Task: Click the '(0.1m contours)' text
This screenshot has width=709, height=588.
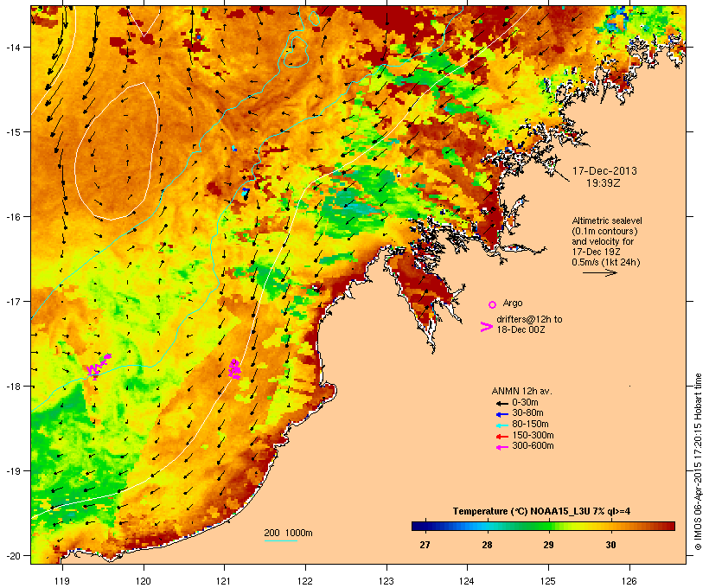Action: coord(604,231)
